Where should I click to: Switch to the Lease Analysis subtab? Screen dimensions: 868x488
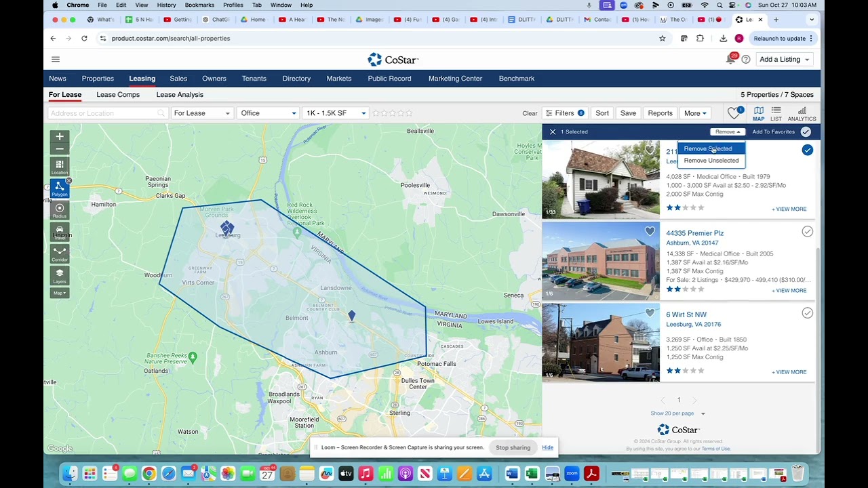coord(180,95)
